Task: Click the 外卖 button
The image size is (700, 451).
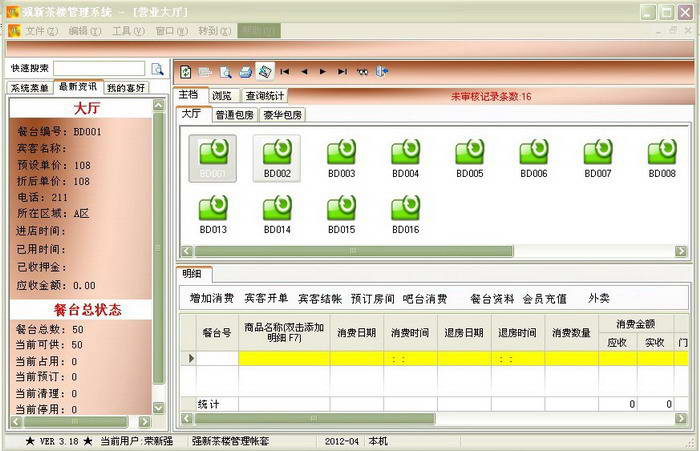Action: pos(599,298)
